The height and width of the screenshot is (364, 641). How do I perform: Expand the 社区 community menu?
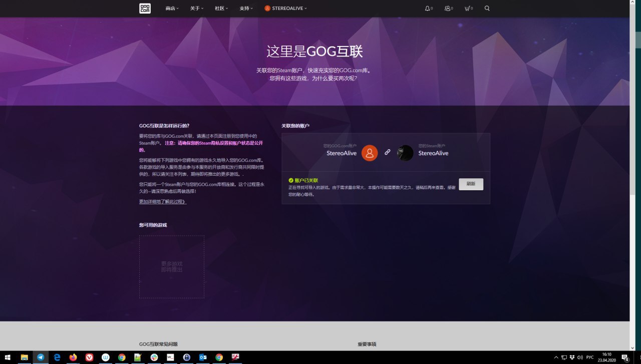[221, 9]
